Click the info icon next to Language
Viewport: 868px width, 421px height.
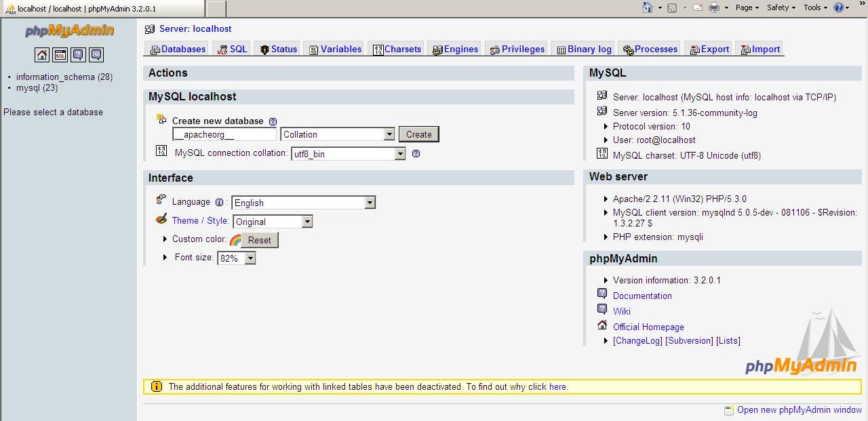click(219, 202)
